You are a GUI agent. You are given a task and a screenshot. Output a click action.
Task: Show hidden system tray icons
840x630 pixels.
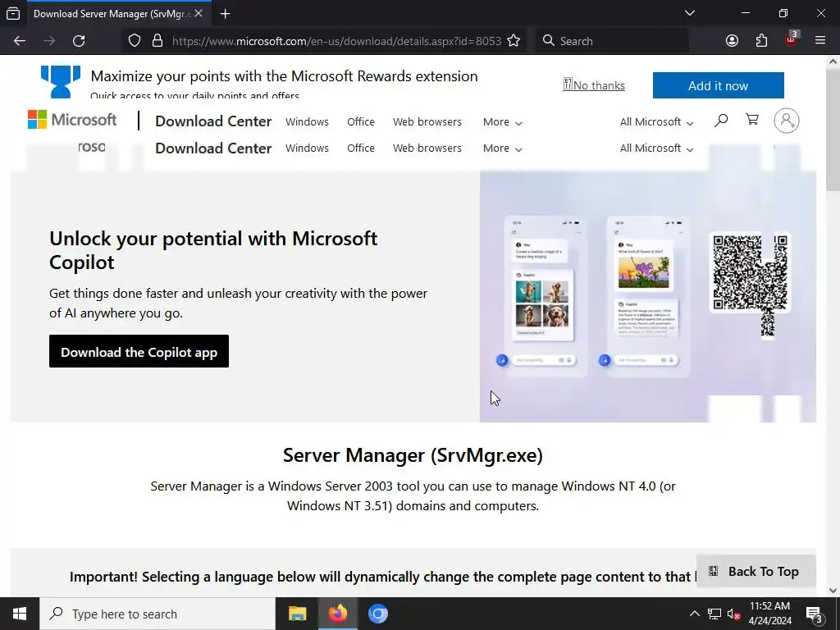click(694, 614)
